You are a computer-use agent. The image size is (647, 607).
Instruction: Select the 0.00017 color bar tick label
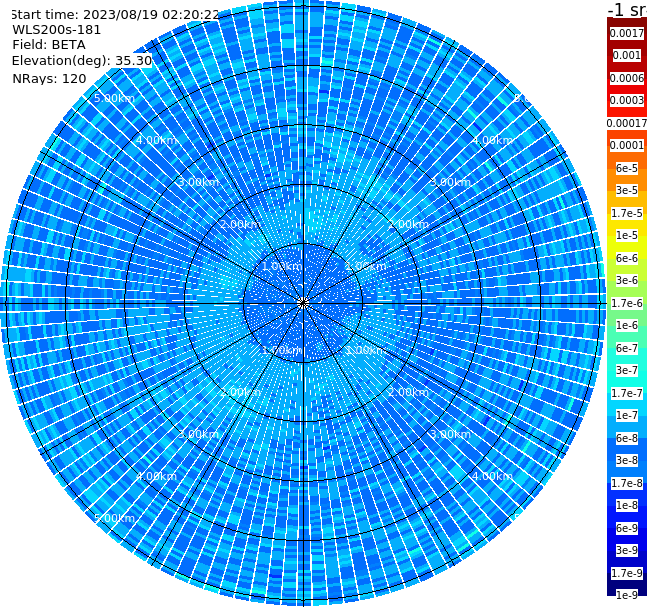[627, 123]
